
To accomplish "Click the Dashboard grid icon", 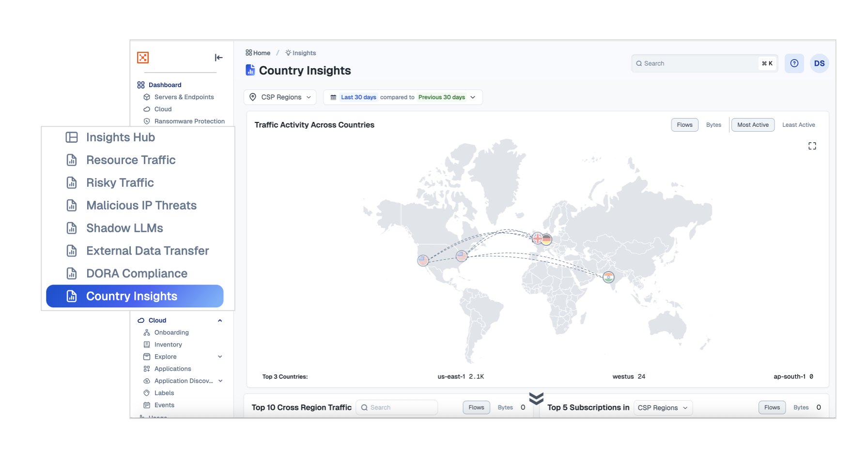I will pyautogui.click(x=141, y=85).
